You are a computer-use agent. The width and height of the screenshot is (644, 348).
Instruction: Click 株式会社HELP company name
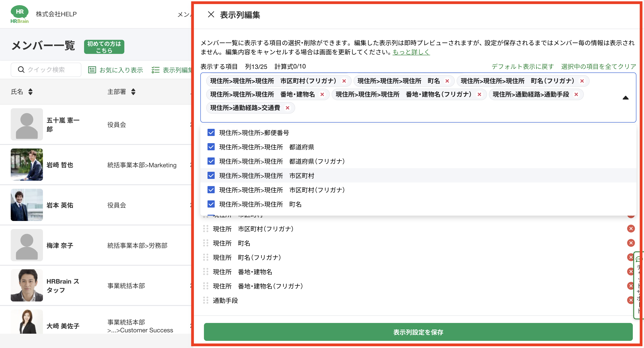tap(56, 14)
